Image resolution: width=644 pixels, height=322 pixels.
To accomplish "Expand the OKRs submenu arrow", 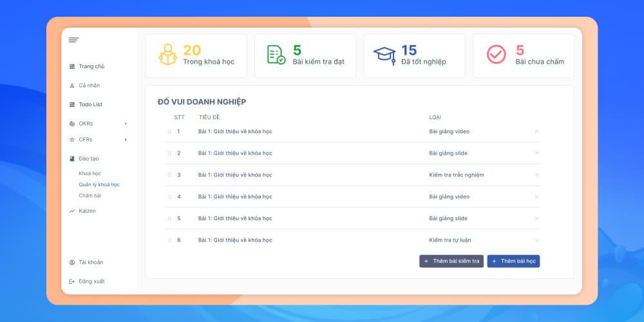I will tap(126, 124).
